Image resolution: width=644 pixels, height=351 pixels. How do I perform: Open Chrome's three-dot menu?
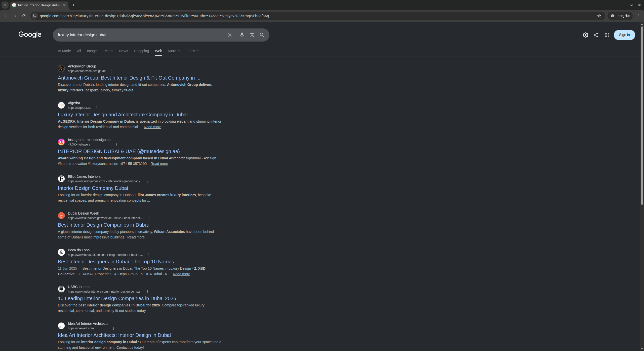pos(638,16)
